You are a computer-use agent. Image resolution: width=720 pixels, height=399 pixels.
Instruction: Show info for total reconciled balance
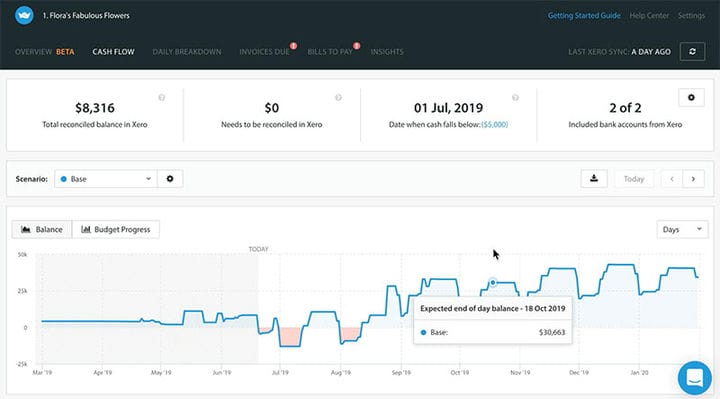[162, 97]
